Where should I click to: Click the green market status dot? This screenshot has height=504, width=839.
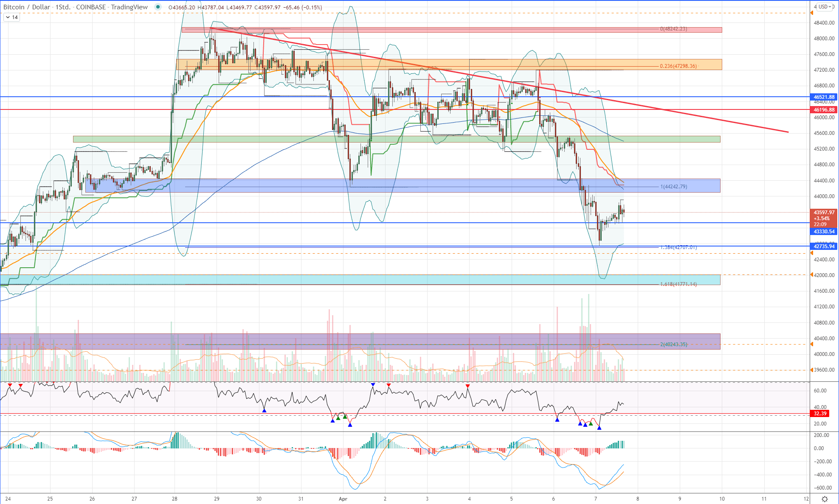click(x=158, y=7)
